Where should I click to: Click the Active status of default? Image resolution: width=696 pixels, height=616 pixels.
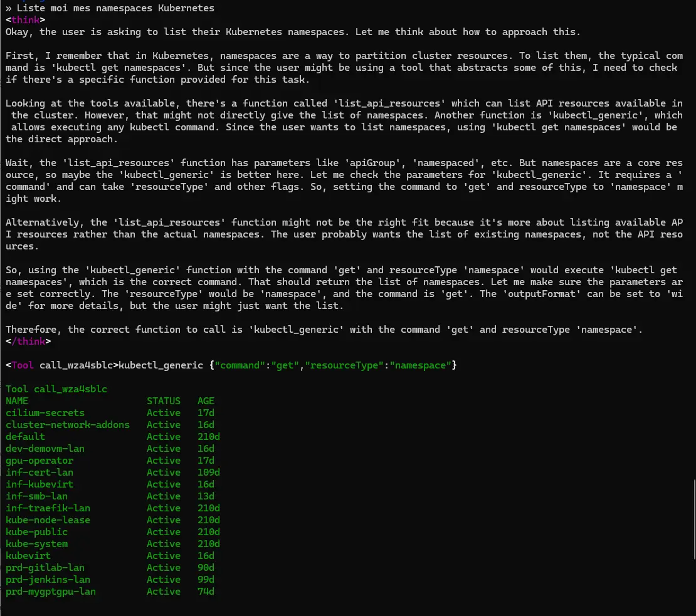pyautogui.click(x=164, y=437)
